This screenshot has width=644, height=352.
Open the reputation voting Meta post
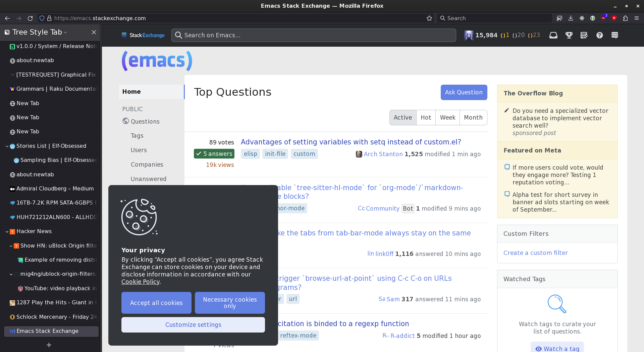click(x=558, y=175)
